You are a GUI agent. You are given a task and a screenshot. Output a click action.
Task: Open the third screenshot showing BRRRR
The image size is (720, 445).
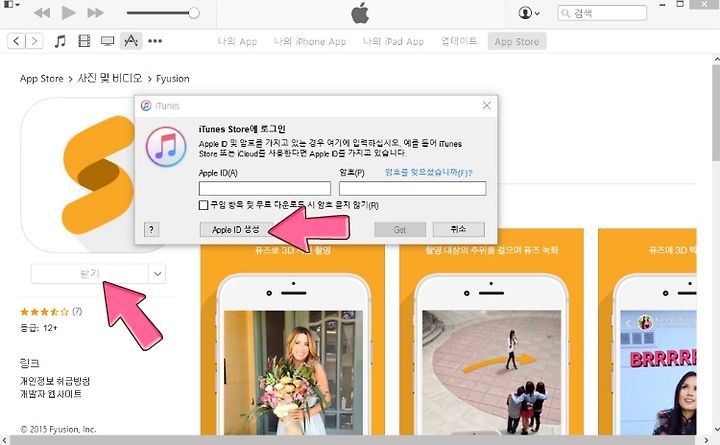point(647,332)
